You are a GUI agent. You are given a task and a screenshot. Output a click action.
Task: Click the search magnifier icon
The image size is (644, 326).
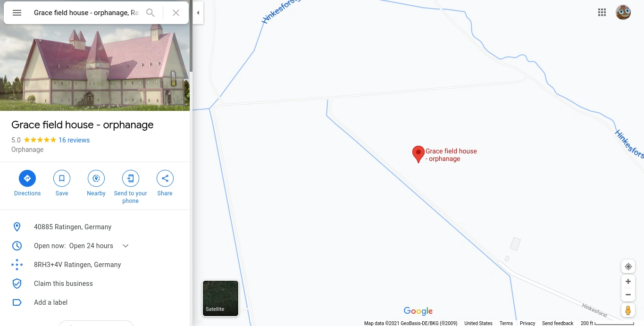[151, 13]
